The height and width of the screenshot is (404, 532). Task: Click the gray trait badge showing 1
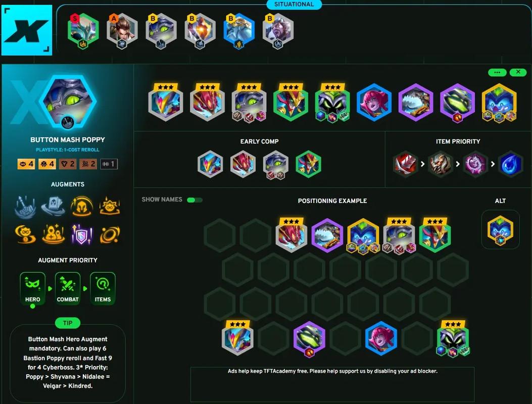pos(109,164)
